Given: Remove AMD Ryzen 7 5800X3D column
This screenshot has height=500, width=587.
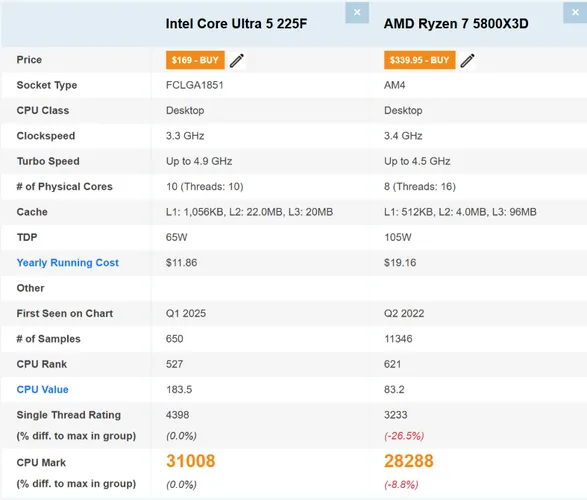Looking at the screenshot, I should pyautogui.click(x=575, y=13).
